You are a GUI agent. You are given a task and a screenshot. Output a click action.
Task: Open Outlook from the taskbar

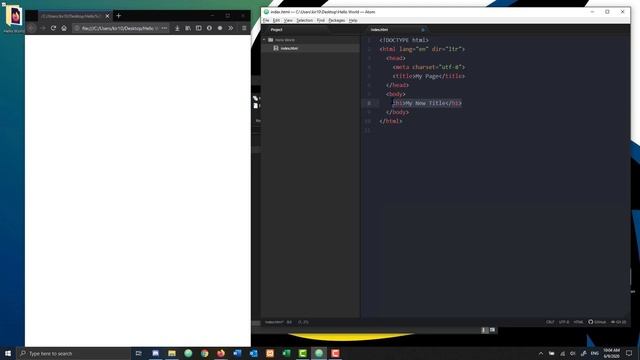pyautogui.click(x=253, y=353)
